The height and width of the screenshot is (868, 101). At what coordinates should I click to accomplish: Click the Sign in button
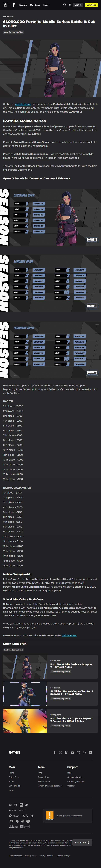tap(78, 5)
